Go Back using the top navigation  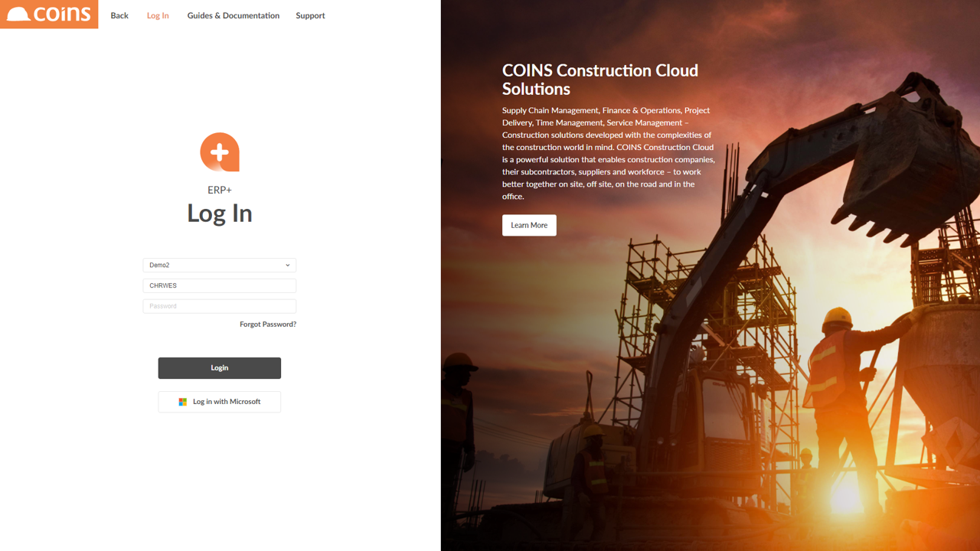click(119, 15)
